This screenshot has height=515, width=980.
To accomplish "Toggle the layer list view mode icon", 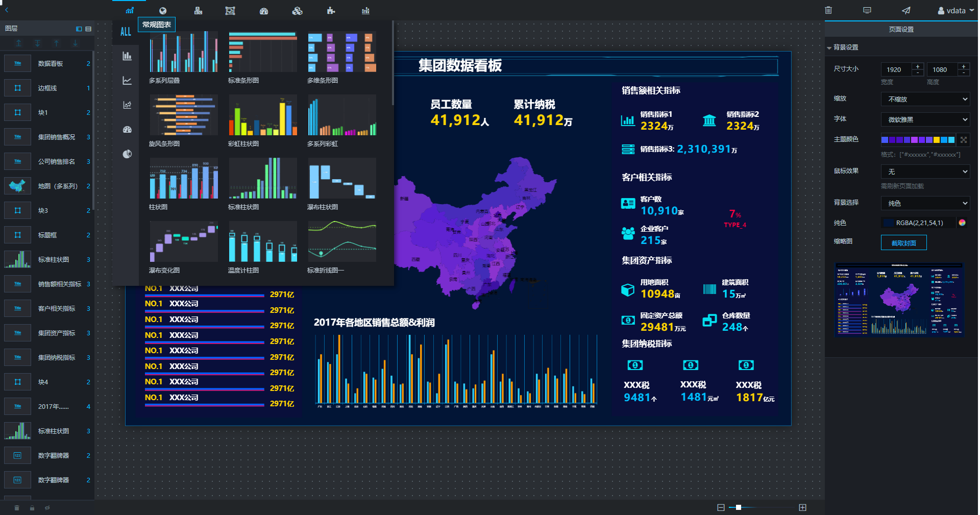I will [x=88, y=29].
